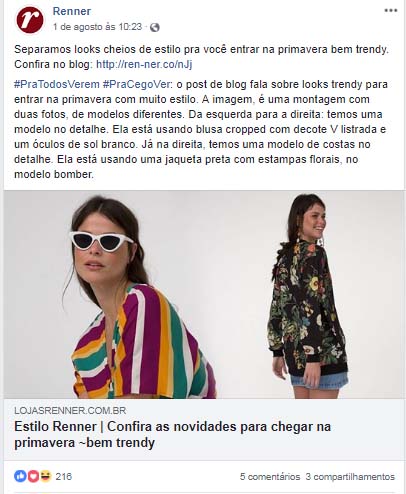This screenshot has height=494, width=406.
Task: Click the blue Like reaction icon
Action: point(20,476)
